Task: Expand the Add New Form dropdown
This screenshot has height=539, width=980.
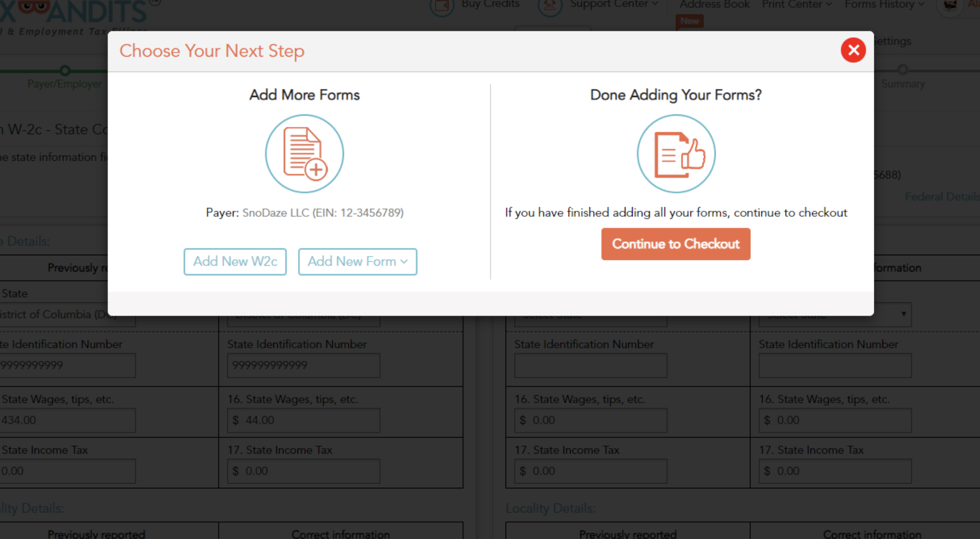Action: click(357, 261)
